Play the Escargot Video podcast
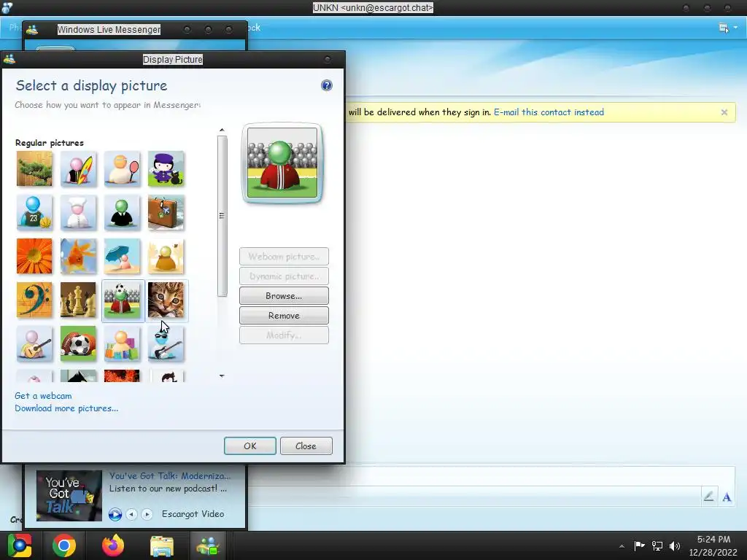The image size is (747, 560). [115, 514]
